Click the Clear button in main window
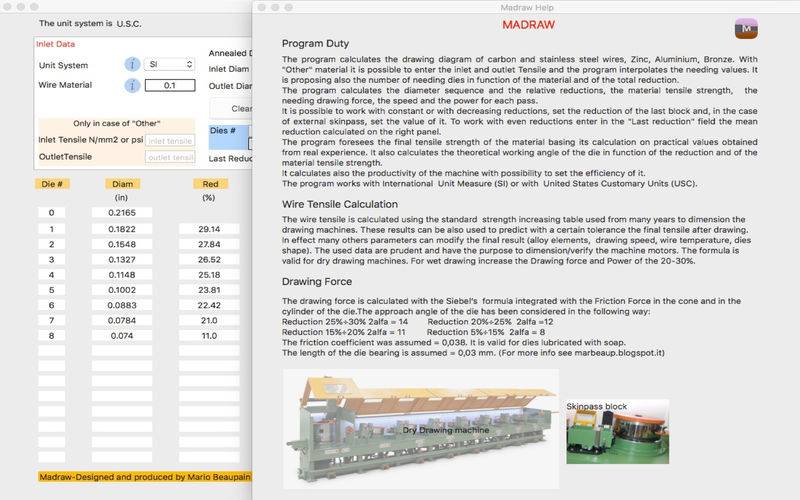This screenshot has width=800, height=500. click(x=231, y=109)
